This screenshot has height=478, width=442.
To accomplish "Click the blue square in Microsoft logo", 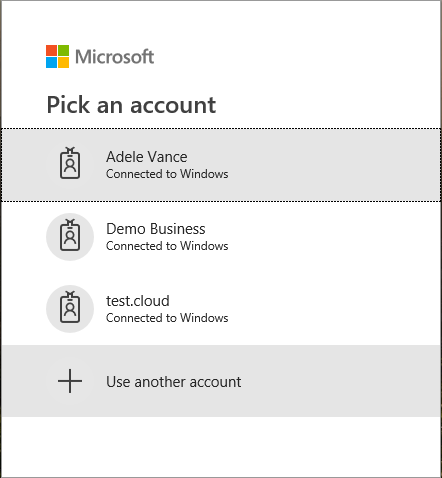I will (x=51, y=63).
